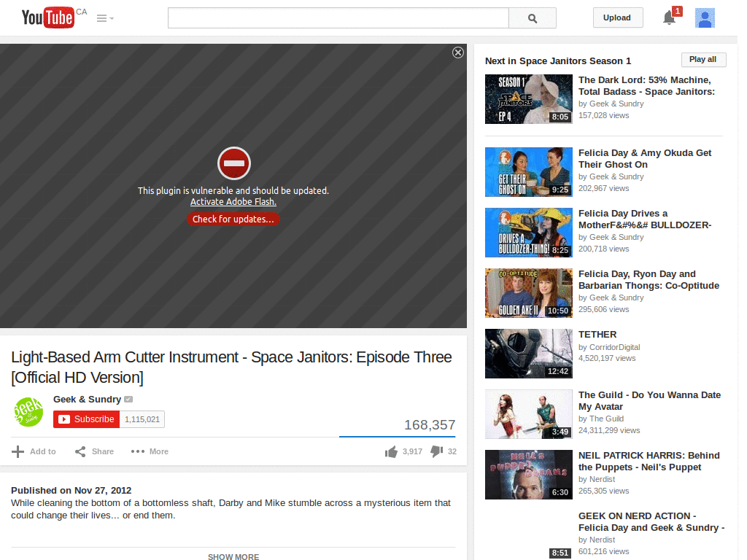
Task: Click the verified badge beside Geek & Sundry
Action: tap(128, 399)
